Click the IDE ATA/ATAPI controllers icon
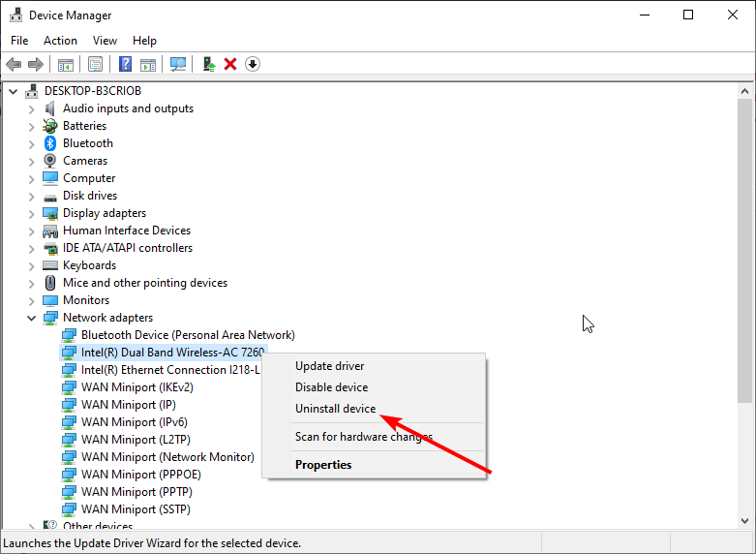 coord(50,249)
